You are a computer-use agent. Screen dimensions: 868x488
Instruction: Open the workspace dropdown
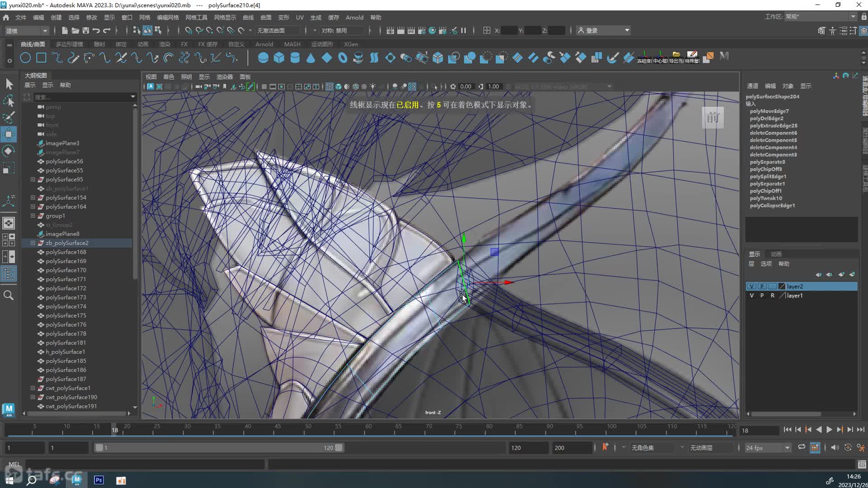pyautogui.click(x=820, y=17)
